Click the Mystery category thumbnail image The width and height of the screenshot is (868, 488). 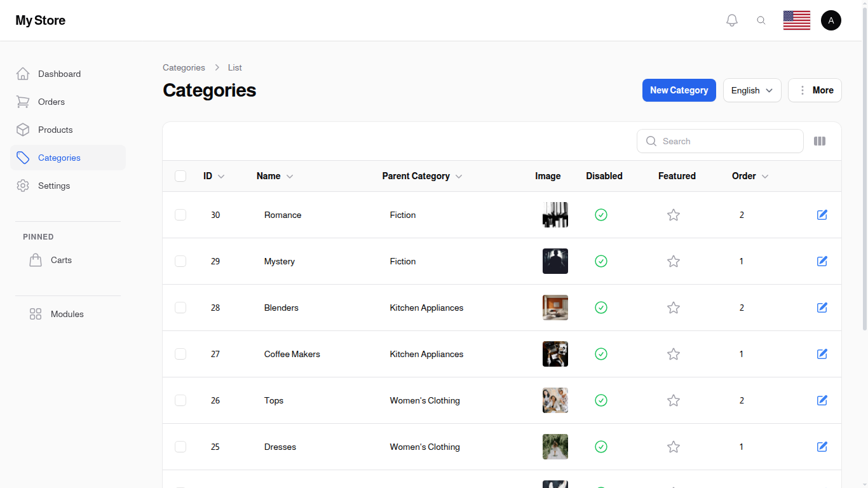click(555, 261)
